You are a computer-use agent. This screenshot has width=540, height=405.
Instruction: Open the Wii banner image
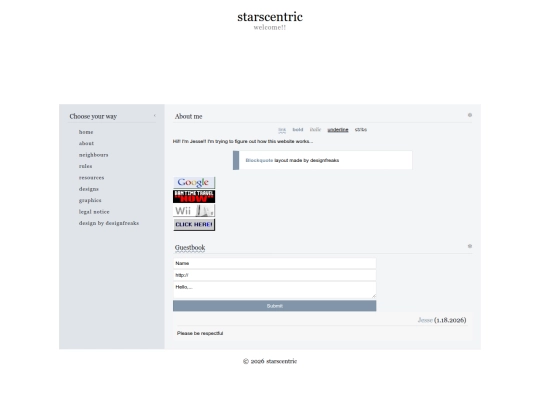tap(194, 210)
